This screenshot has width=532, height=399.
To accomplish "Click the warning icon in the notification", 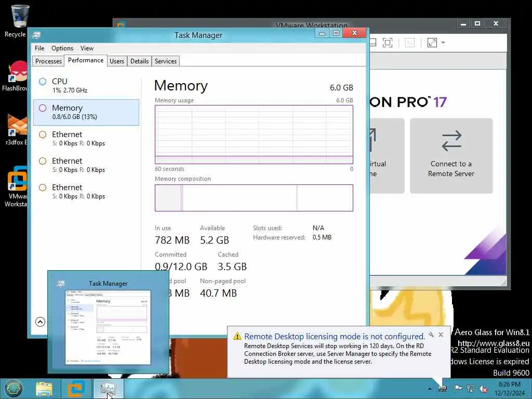I will coord(237,336).
